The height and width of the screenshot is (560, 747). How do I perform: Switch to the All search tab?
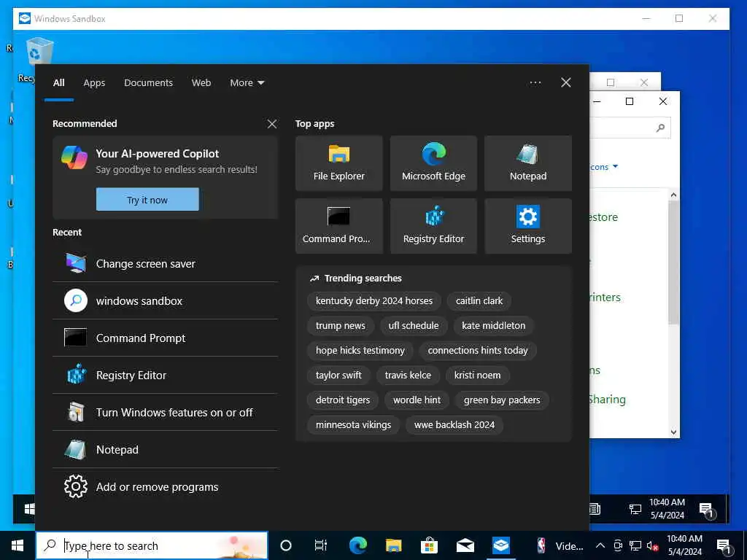[x=58, y=83]
